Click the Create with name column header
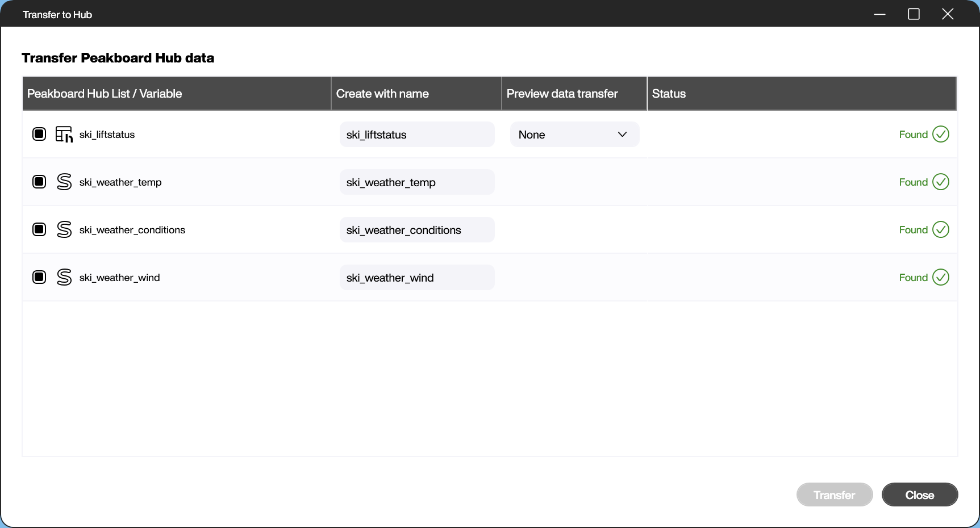This screenshot has height=528, width=980. pyautogui.click(x=416, y=94)
